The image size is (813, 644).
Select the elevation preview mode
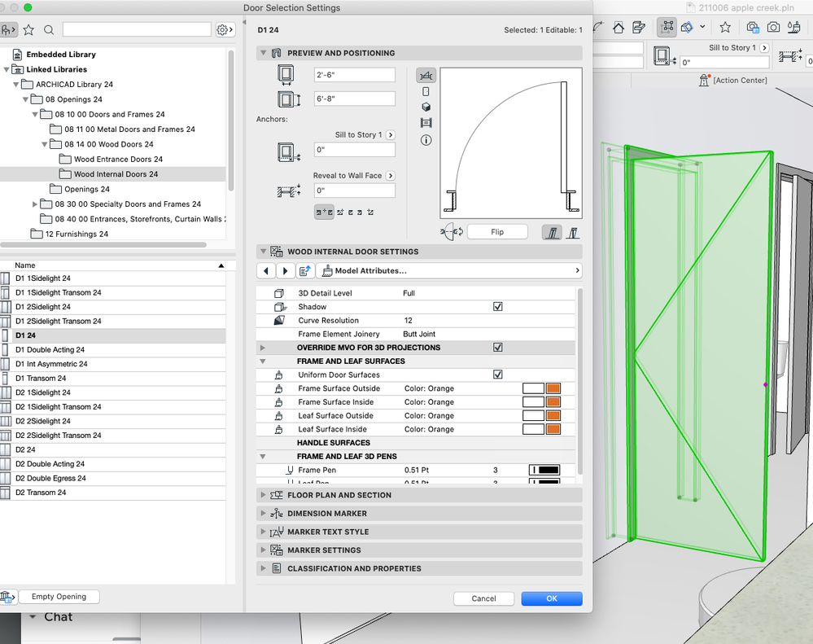pos(426,91)
